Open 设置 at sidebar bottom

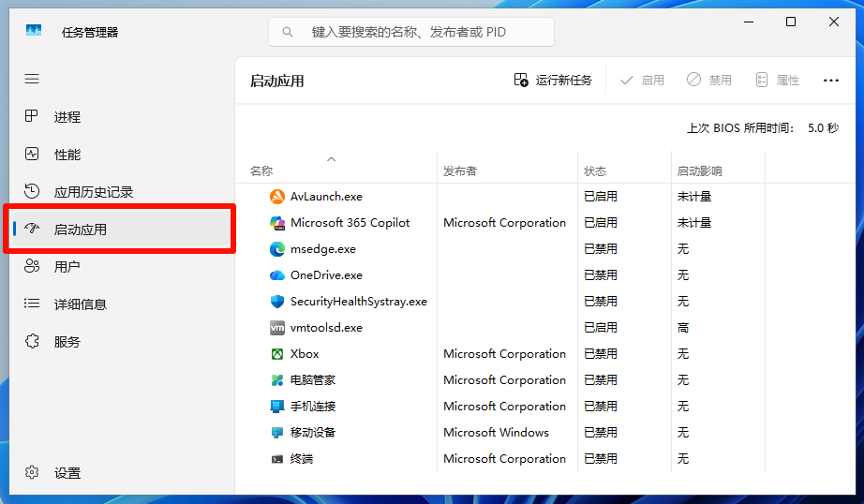coord(123,472)
